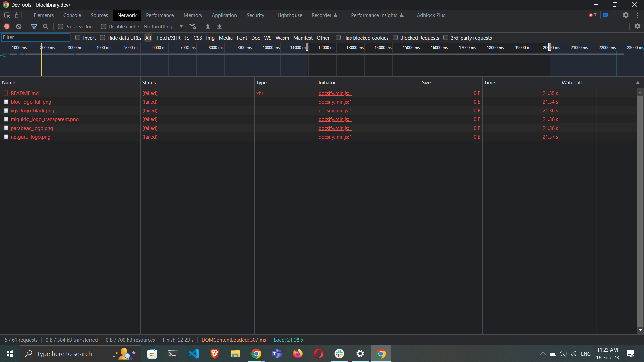644x362 pixels.
Task: Import a HAR file
Action: pyautogui.click(x=208, y=26)
